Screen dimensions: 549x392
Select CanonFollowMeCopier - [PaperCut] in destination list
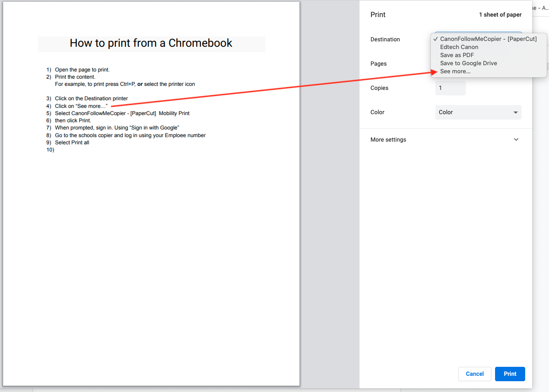click(x=488, y=39)
